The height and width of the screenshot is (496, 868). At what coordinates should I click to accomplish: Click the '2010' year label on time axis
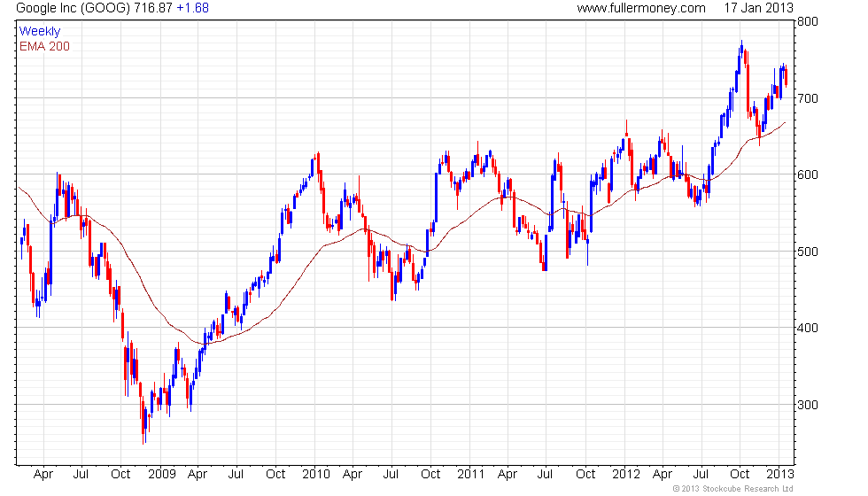tap(316, 475)
